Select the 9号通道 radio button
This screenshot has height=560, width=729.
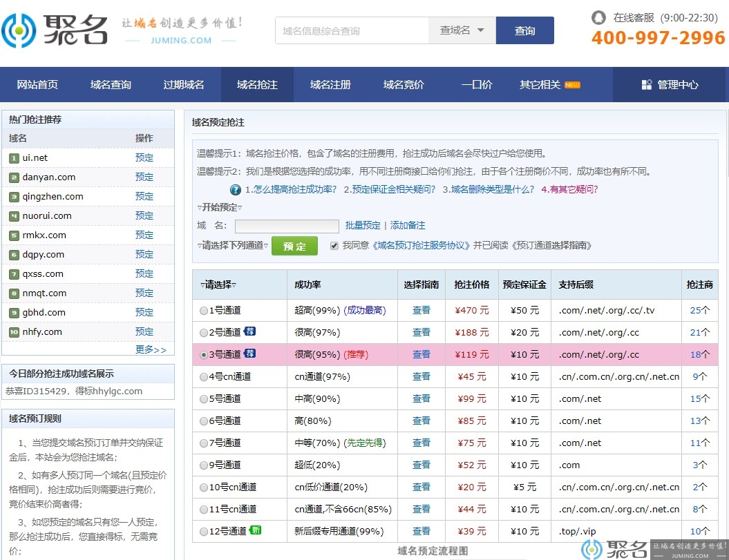pyautogui.click(x=204, y=465)
